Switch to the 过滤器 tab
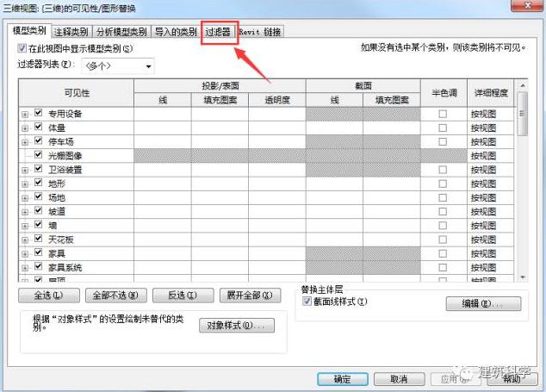The width and height of the screenshot is (546, 392). tap(219, 33)
